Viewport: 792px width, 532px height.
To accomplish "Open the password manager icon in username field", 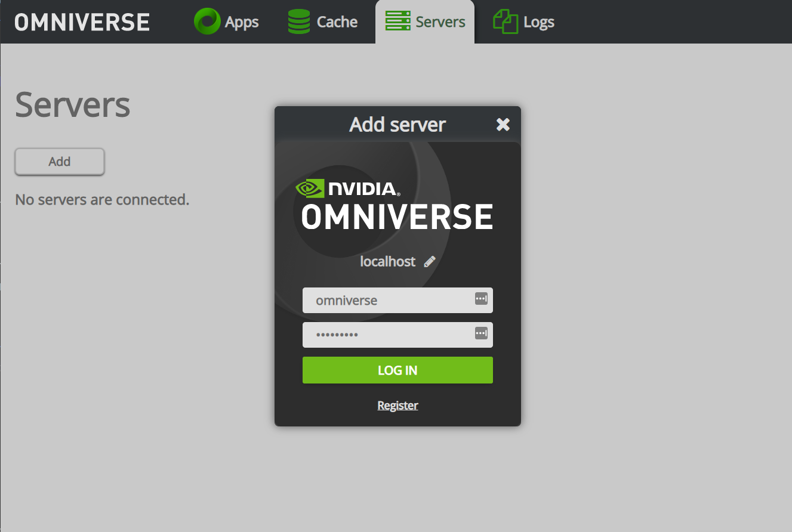I will pyautogui.click(x=481, y=299).
